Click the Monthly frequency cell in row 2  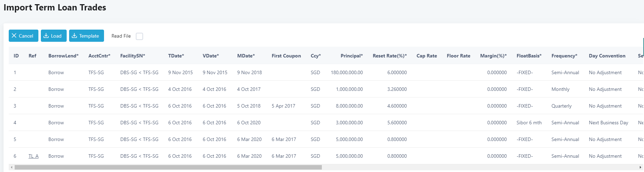pos(560,89)
